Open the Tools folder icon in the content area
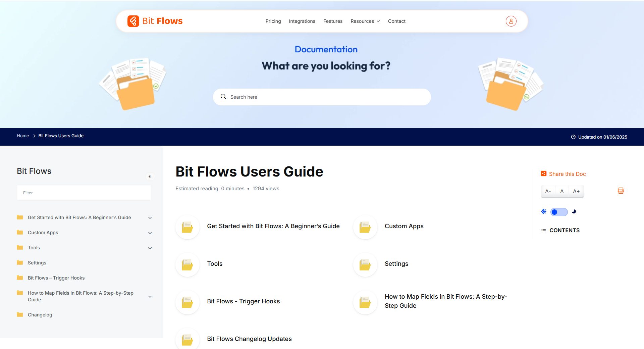Image resolution: width=644 pixels, height=349 pixels. pos(187,265)
